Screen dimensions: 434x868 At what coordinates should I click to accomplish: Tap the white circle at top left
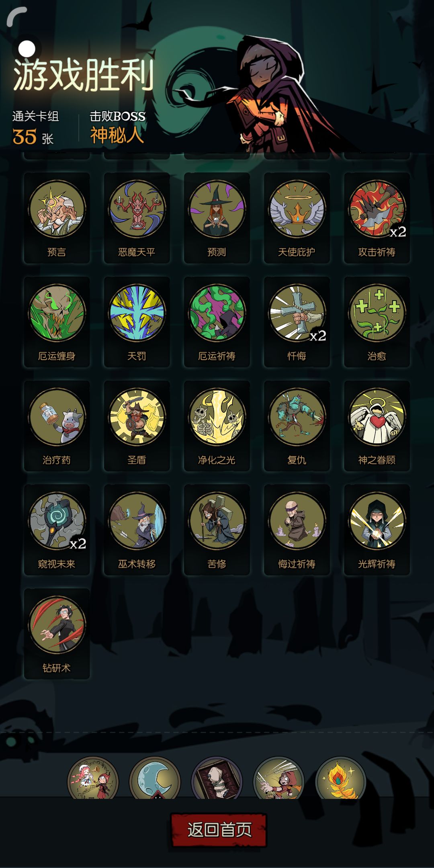click(x=27, y=49)
